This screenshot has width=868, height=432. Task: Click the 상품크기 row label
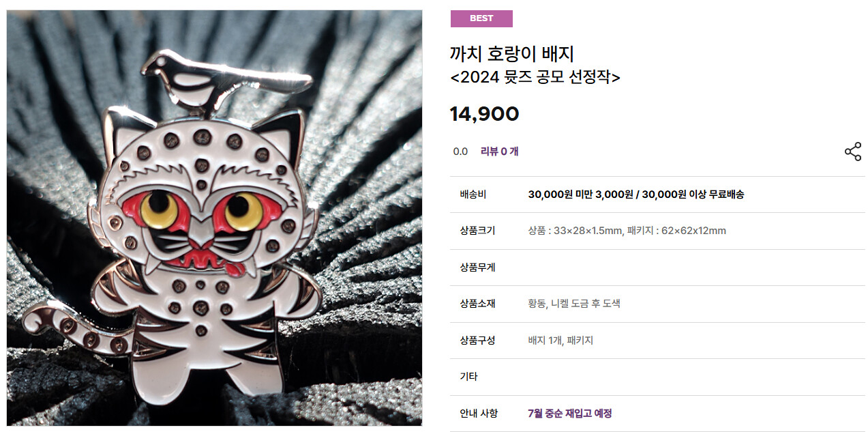pyautogui.click(x=478, y=231)
